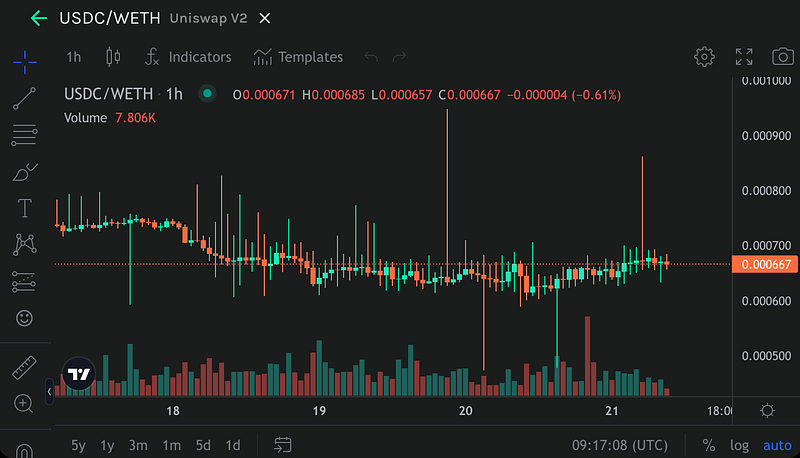Click the 20 date label on time axis
The width and height of the screenshot is (800, 458).
pos(465,411)
